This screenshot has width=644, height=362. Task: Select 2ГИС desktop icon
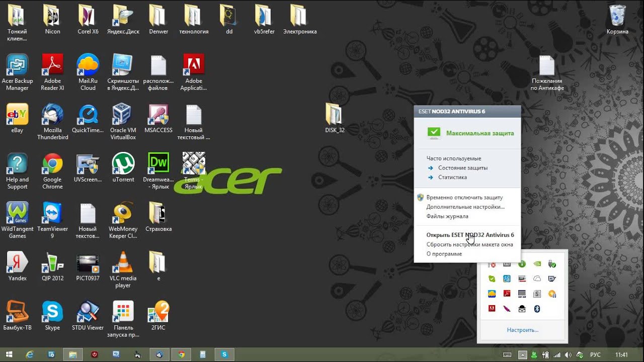click(x=158, y=316)
